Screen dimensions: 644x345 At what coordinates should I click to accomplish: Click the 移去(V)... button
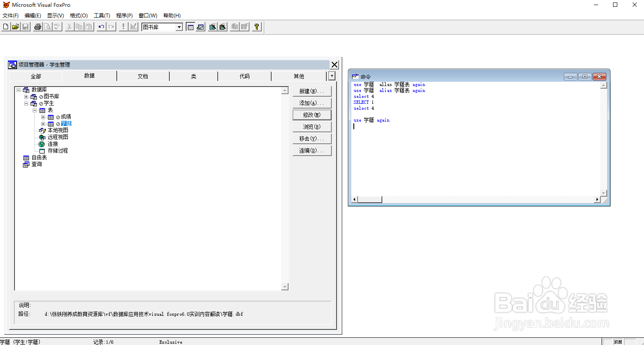pyautogui.click(x=312, y=139)
